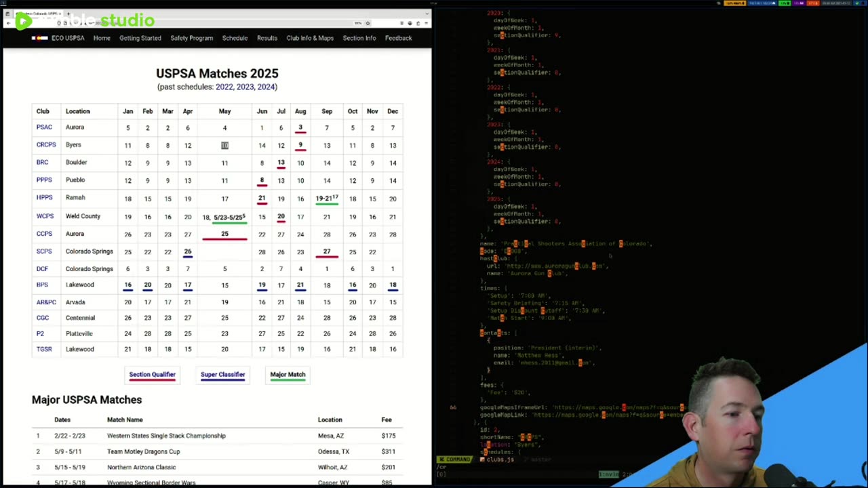
Task: Open the Safety Program page
Action: tap(192, 38)
